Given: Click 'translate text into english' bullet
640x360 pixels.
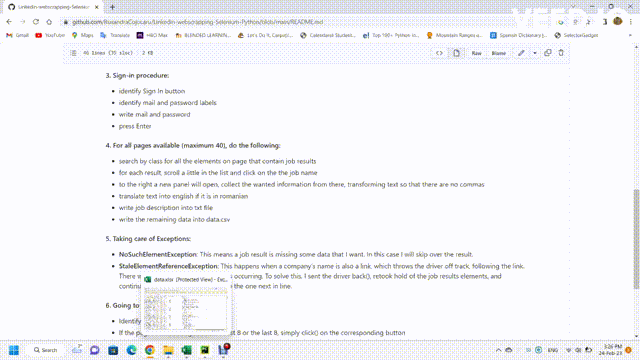Looking at the screenshot, I should 183,196.
